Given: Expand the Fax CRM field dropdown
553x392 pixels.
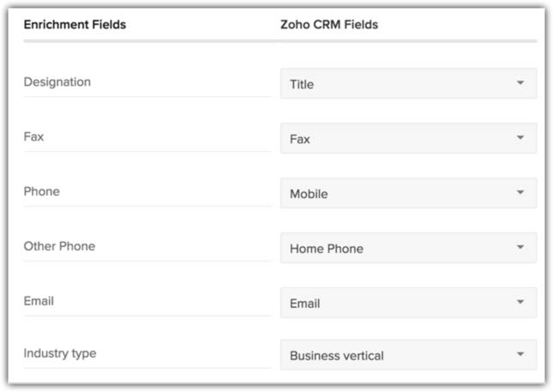Looking at the screenshot, I should pyautogui.click(x=408, y=138).
